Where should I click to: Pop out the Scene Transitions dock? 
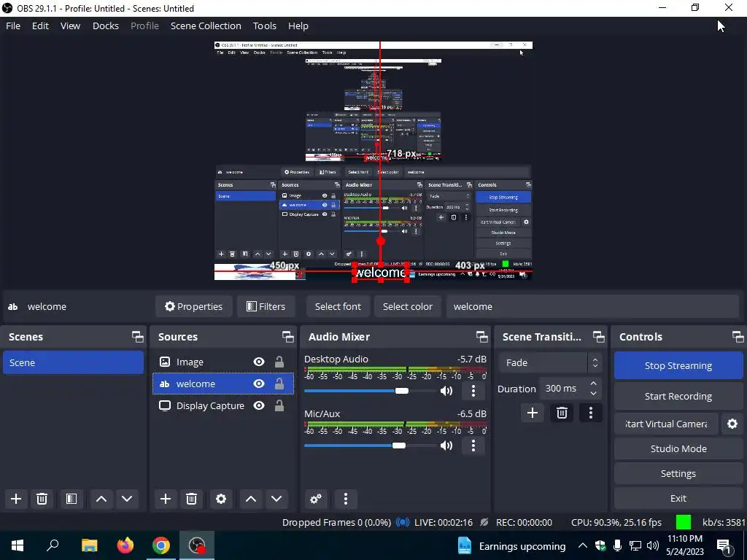599,337
